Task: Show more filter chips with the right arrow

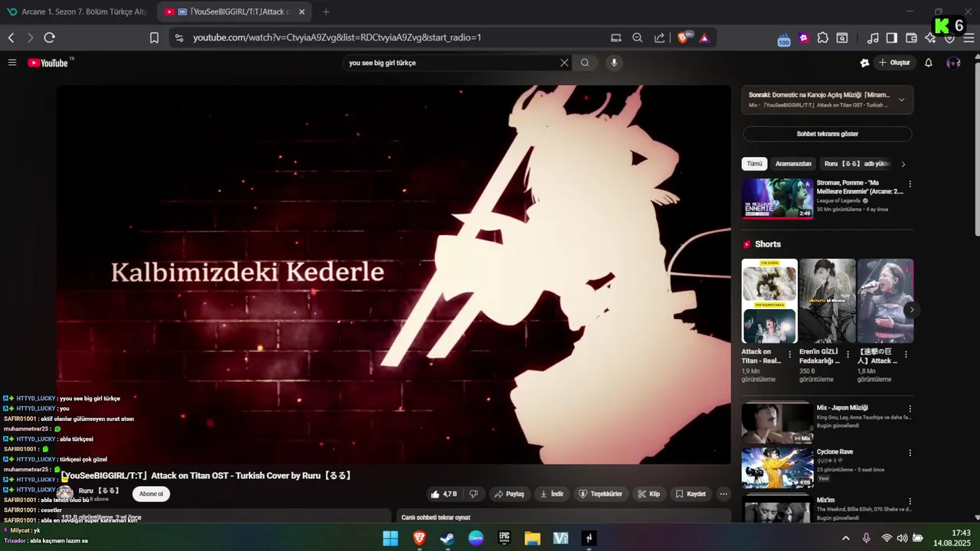Action: tap(903, 164)
